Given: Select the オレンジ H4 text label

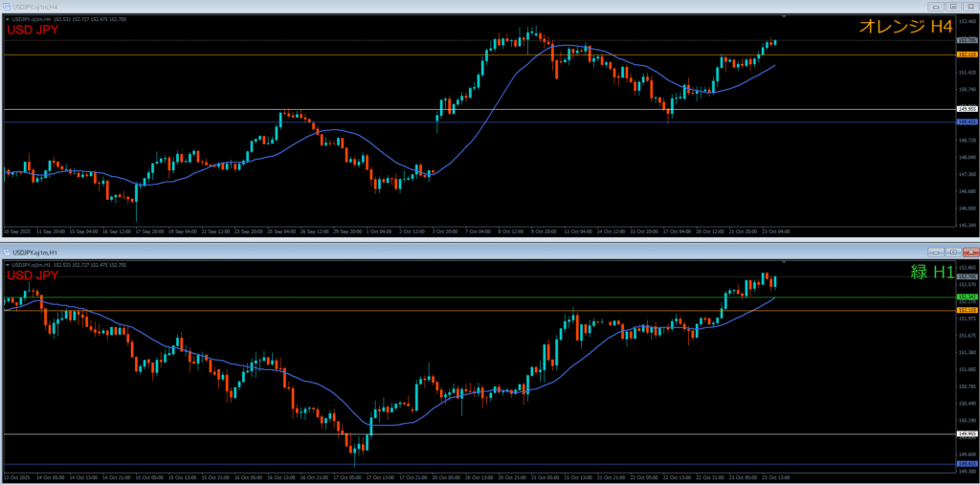Looking at the screenshot, I should point(892,28).
